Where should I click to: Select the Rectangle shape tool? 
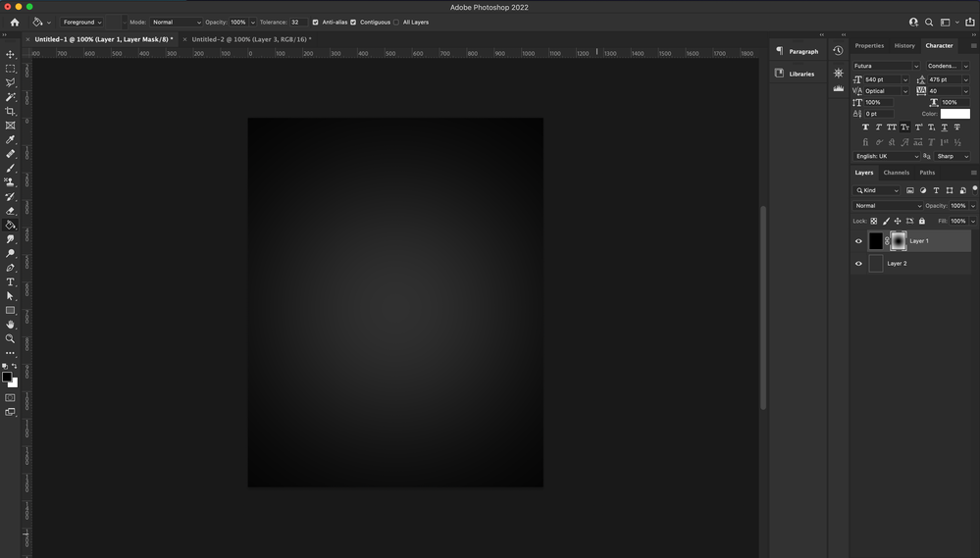10,310
